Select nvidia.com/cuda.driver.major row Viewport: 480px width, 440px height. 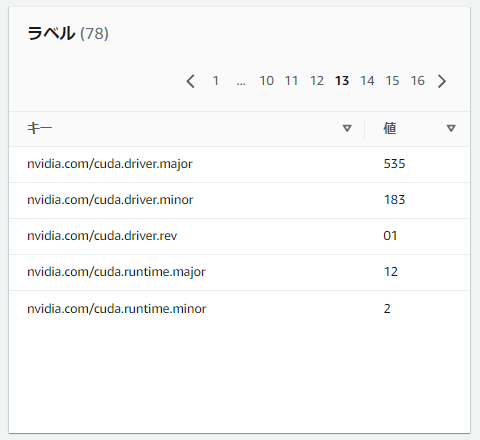click(239, 164)
